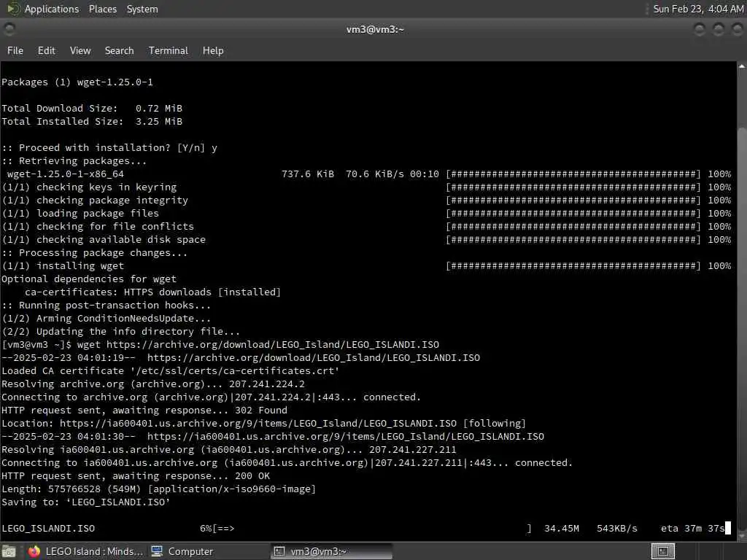Image resolution: width=747 pixels, height=560 pixels.
Task: Open the Terminal menu
Action: 169,50
